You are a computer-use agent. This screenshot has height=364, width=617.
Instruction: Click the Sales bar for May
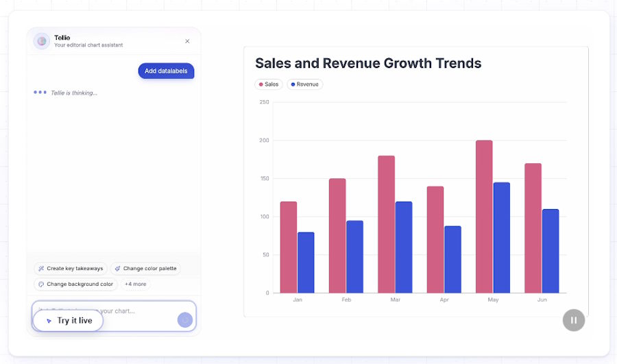click(484, 217)
